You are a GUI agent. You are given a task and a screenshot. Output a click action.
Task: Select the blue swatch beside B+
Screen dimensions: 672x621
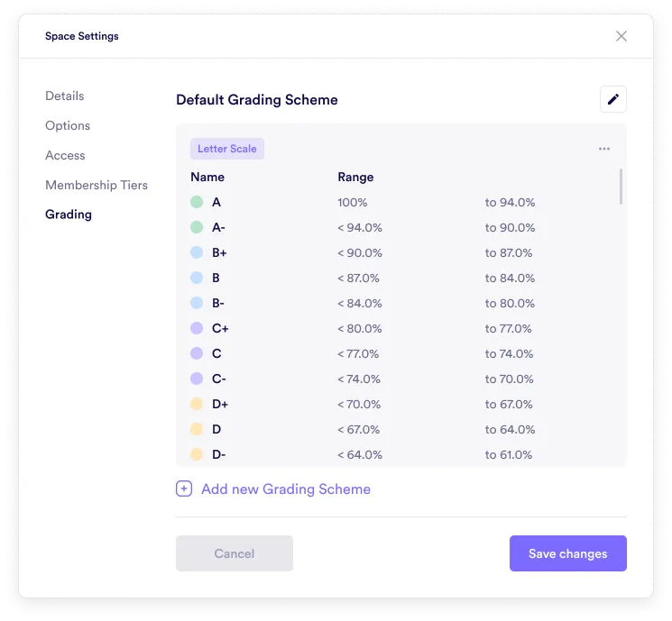(197, 253)
